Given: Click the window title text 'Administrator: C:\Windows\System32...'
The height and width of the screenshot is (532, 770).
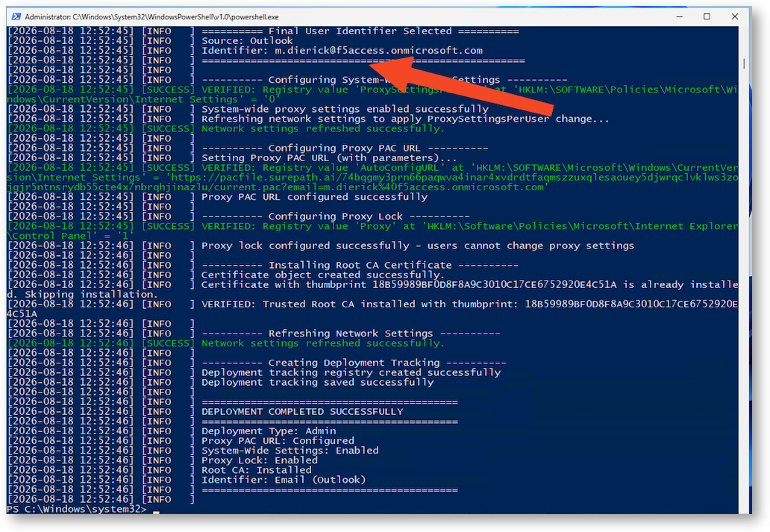Looking at the screenshot, I should click(x=151, y=16).
